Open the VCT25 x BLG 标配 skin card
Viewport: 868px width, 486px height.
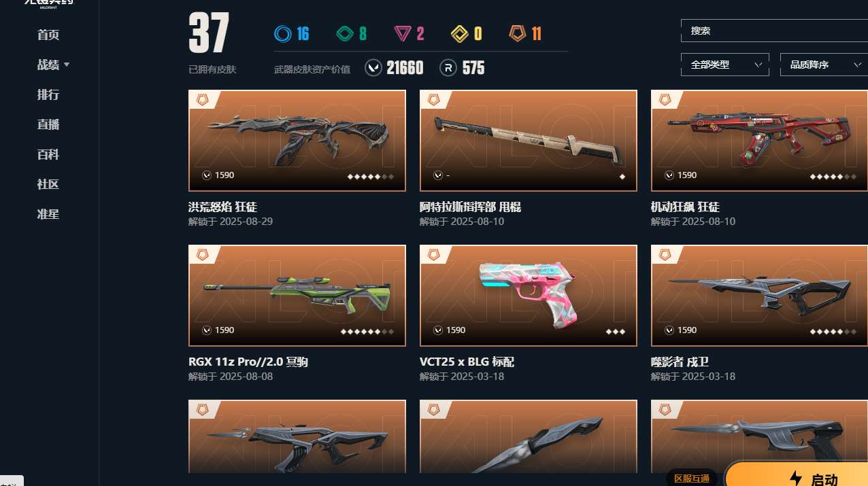tap(529, 296)
